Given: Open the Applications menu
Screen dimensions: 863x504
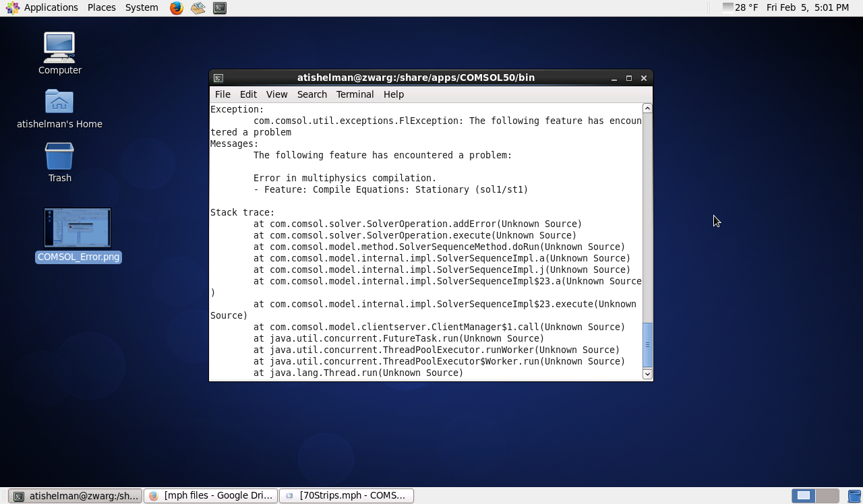Looking at the screenshot, I should coord(43,7).
